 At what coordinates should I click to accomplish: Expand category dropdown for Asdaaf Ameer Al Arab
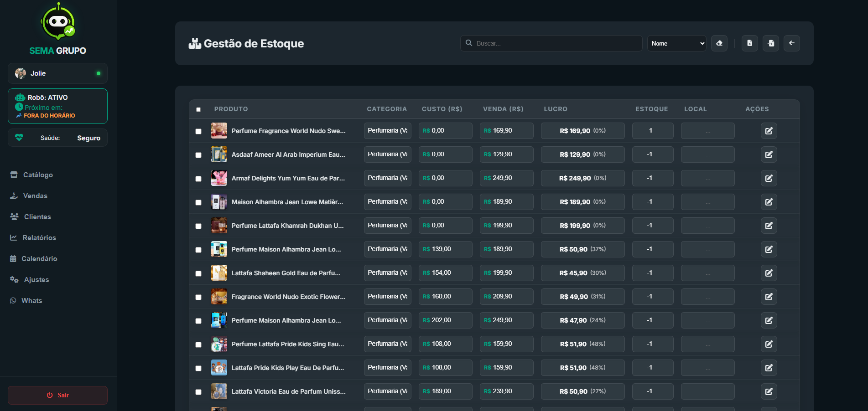388,154
